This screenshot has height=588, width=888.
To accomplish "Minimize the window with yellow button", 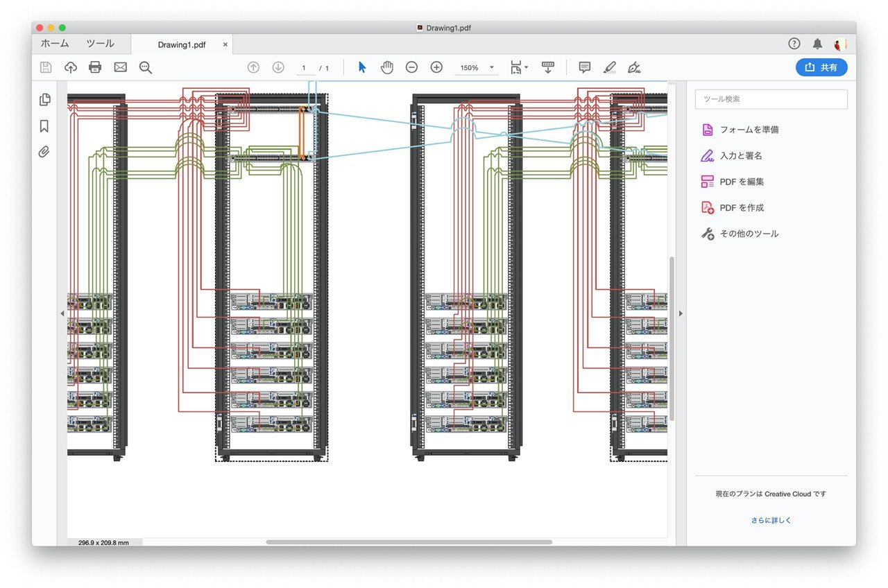I will pyautogui.click(x=51, y=28).
